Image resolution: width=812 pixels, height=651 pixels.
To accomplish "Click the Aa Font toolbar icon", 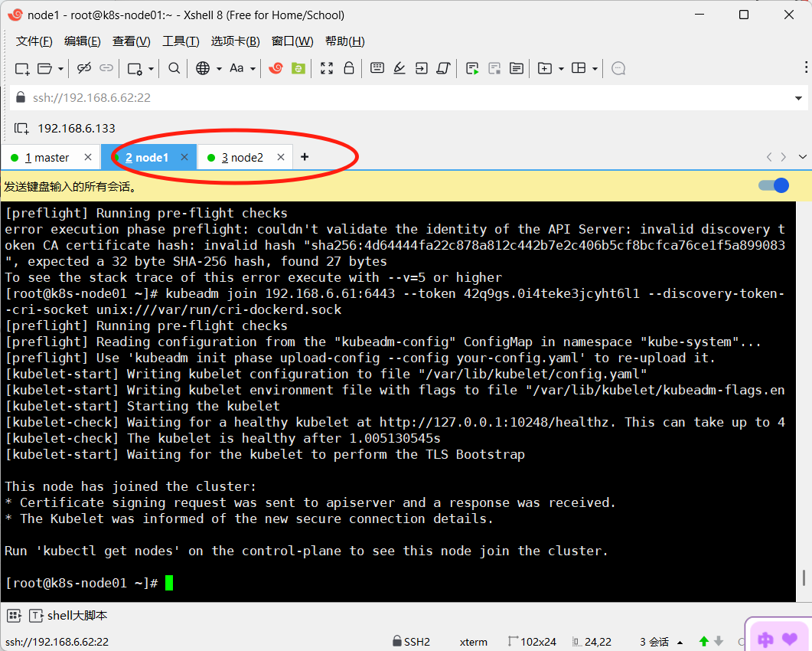I will (x=236, y=68).
